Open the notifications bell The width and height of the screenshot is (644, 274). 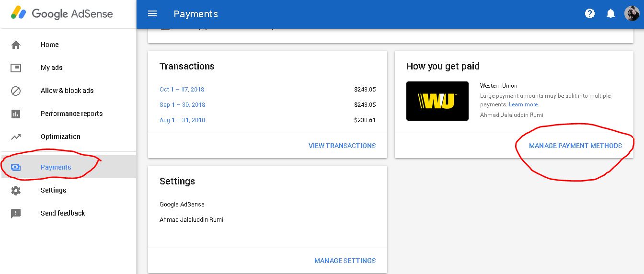610,14
